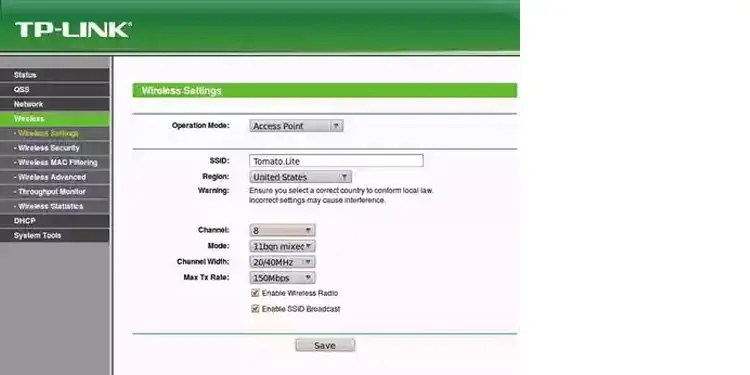Open the Mode dropdown 11bgn mixed
Viewport: 750px width, 375px height.
point(282,246)
